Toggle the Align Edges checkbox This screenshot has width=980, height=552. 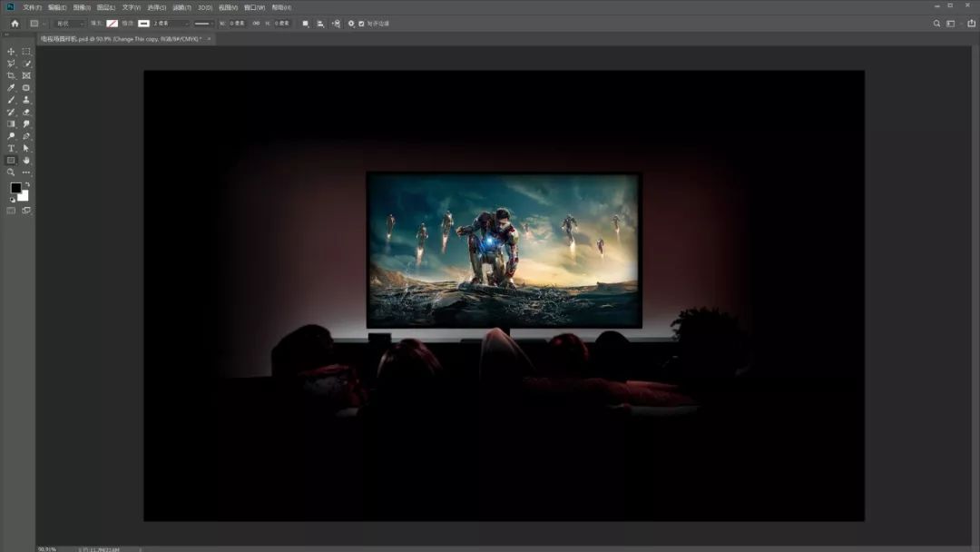[361, 23]
